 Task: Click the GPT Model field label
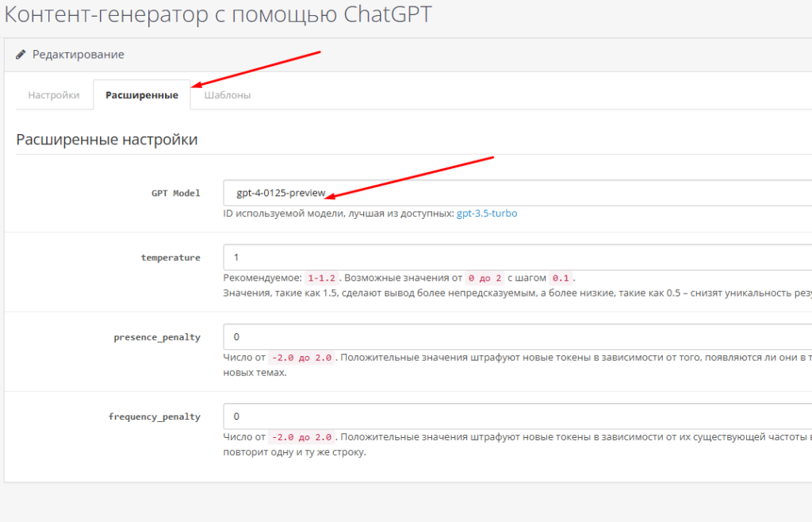pyautogui.click(x=175, y=193)
